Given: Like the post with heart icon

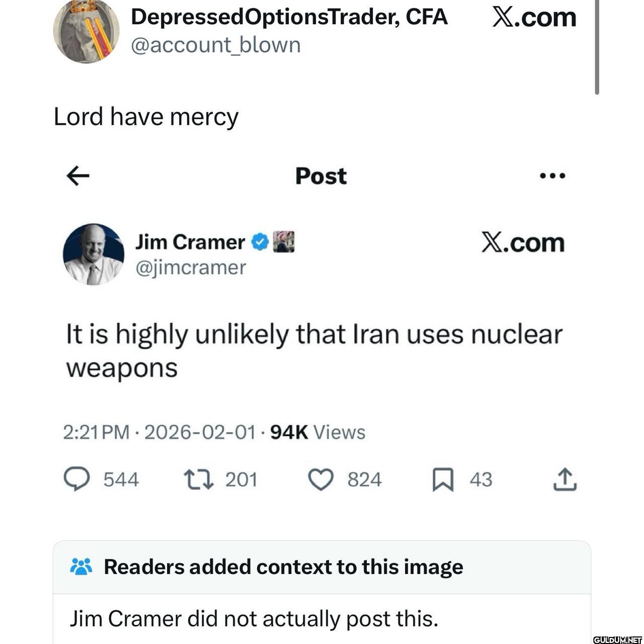Looking at the screenshot, I should click(x=320, y=479).
